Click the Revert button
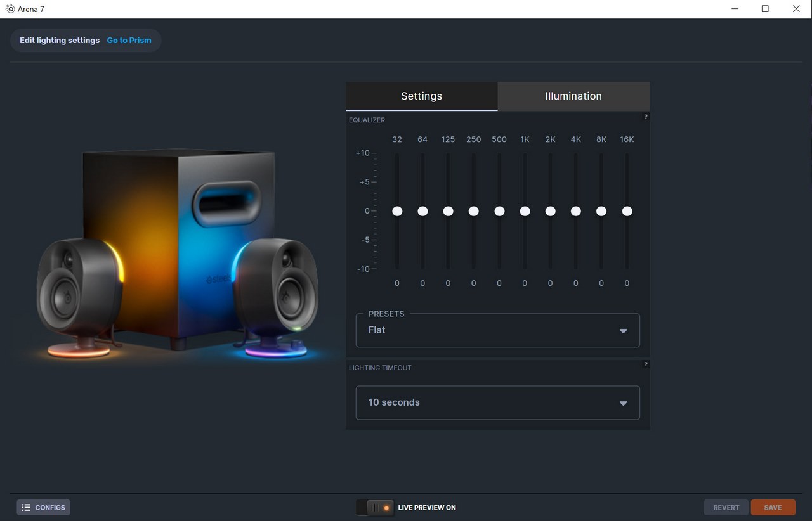The image size is (812, 521). (x=726, y=508)
